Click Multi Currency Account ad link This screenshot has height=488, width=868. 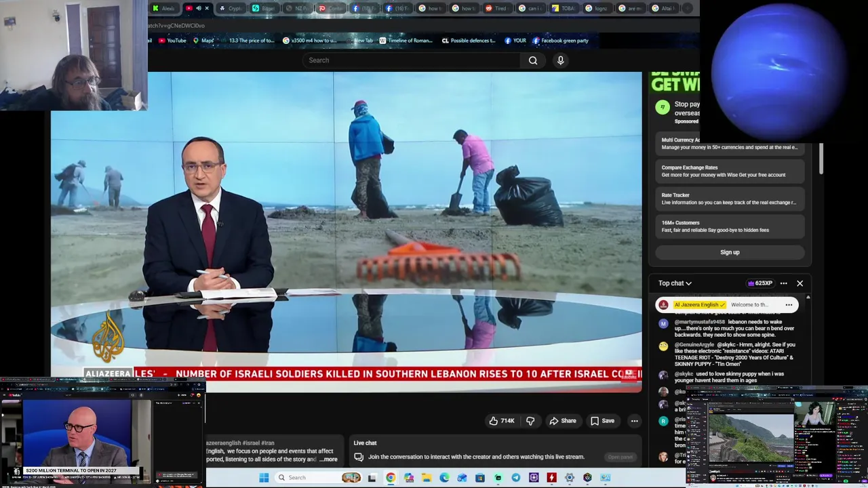coord(730,144)
